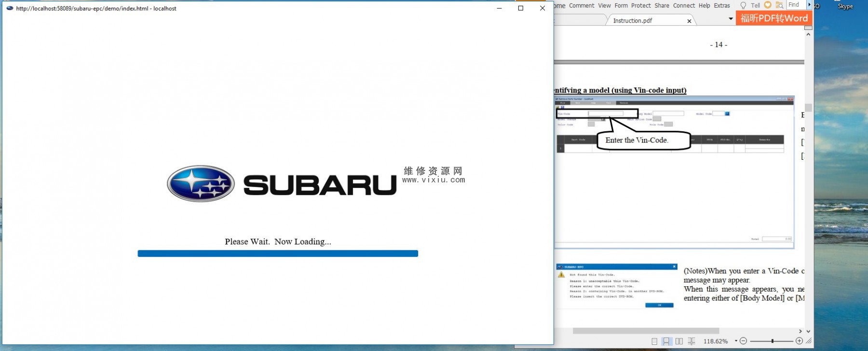
Task: Open the Help tab in PDF reader
Action: coord(704,6)
